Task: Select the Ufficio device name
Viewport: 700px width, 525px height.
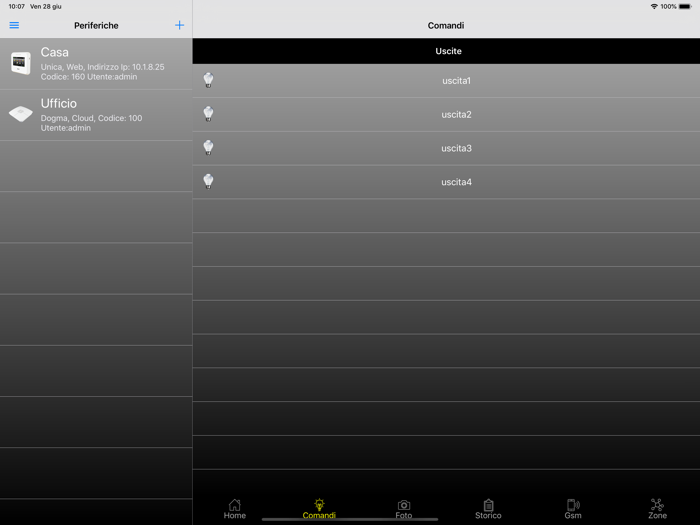Action: [x=58, y=104]
